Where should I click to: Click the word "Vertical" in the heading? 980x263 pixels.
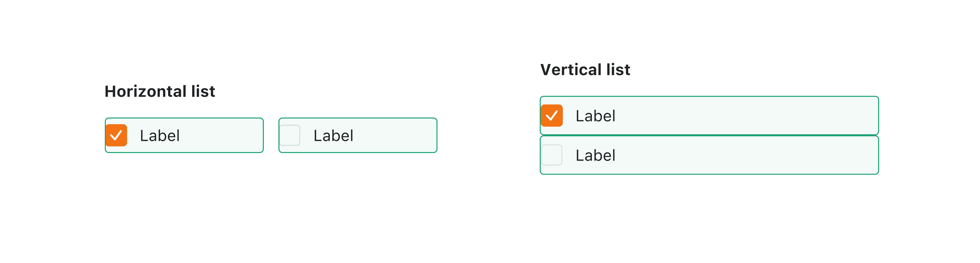571,70
